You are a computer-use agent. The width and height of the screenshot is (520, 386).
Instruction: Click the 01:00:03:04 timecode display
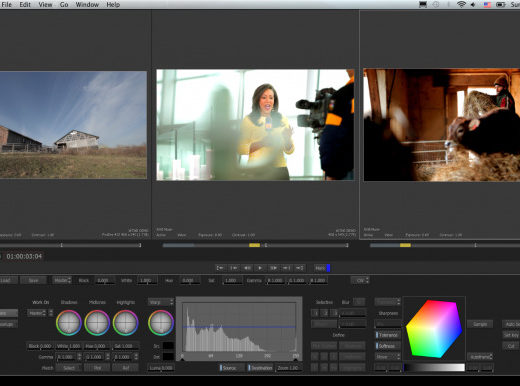pos(24,256)
